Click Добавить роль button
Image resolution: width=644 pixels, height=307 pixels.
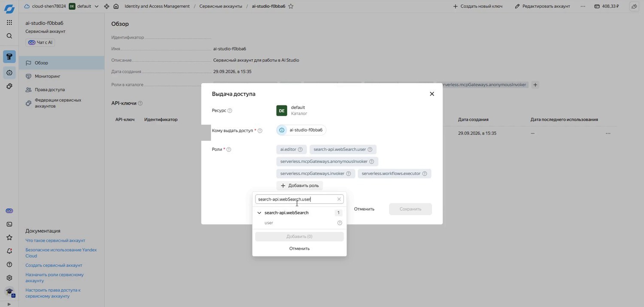click(300, 186)
